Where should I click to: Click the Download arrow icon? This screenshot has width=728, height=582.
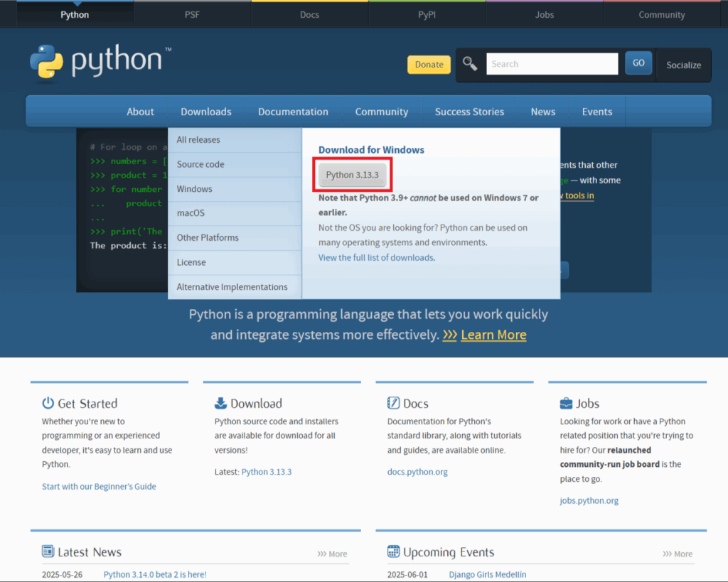(220, 403)
